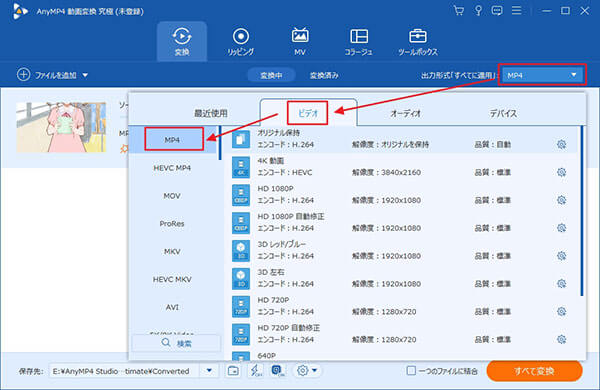Image resolution: width=600 pixels, height=390 pixels.
Task: Toggle the GPU acceleration chip icon
Action: [x=278, y=370]
